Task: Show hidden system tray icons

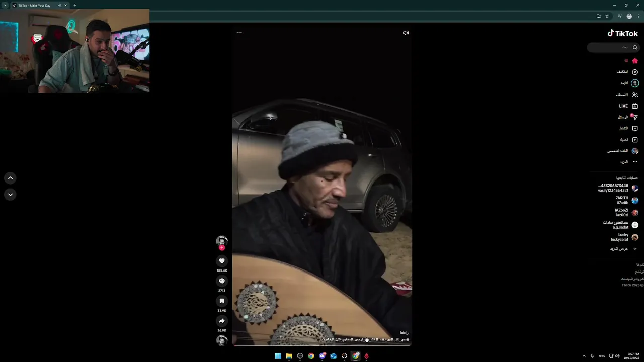Action: point(584,356)
